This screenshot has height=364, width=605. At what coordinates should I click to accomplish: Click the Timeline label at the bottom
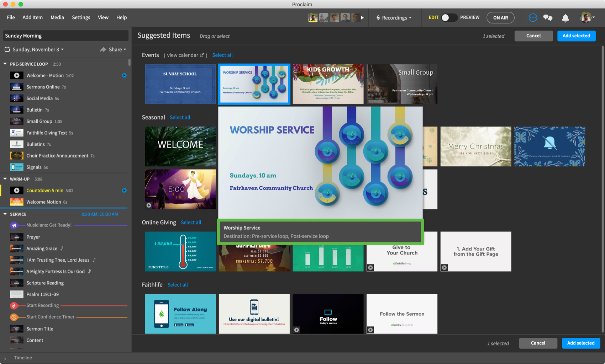(23, 358)
